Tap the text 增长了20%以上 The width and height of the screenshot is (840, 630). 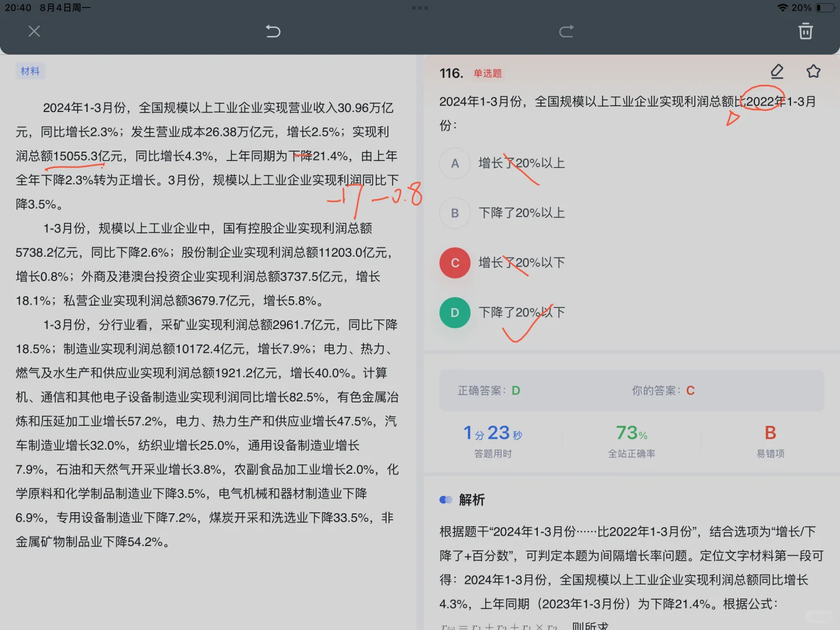click(521, 163)
